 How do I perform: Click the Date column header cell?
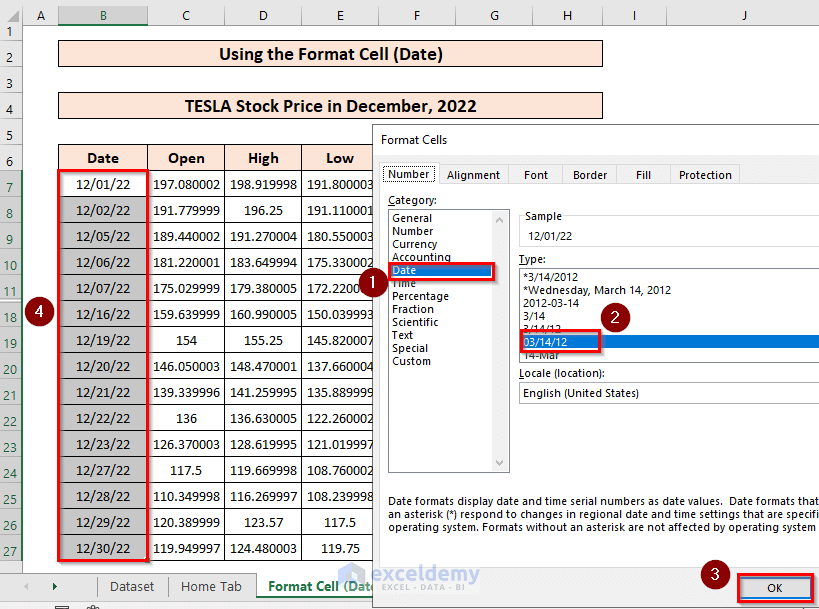tap(103, 158)
